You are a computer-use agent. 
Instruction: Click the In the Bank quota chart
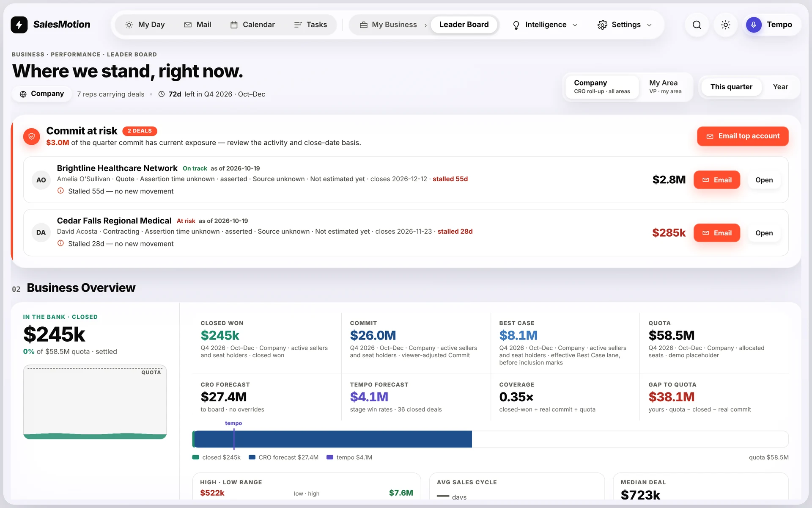click(x=95, y=402)
